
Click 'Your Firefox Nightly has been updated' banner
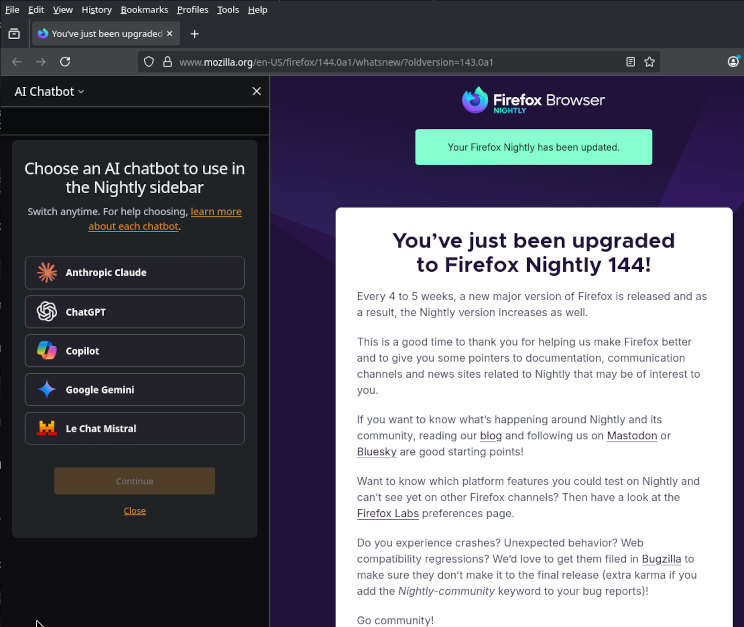coord(533,147)
